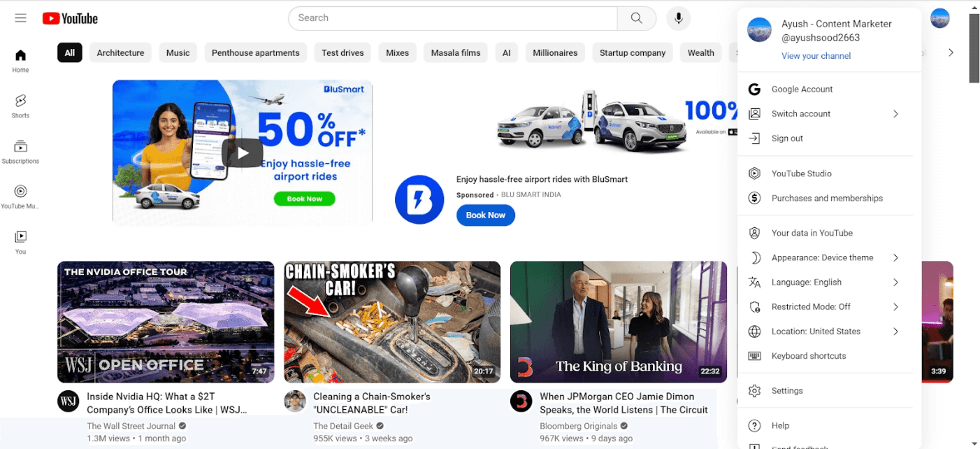This screenshot has height=449, width=980.
Task: Click the View your channel link
Action: coord(816,56)
